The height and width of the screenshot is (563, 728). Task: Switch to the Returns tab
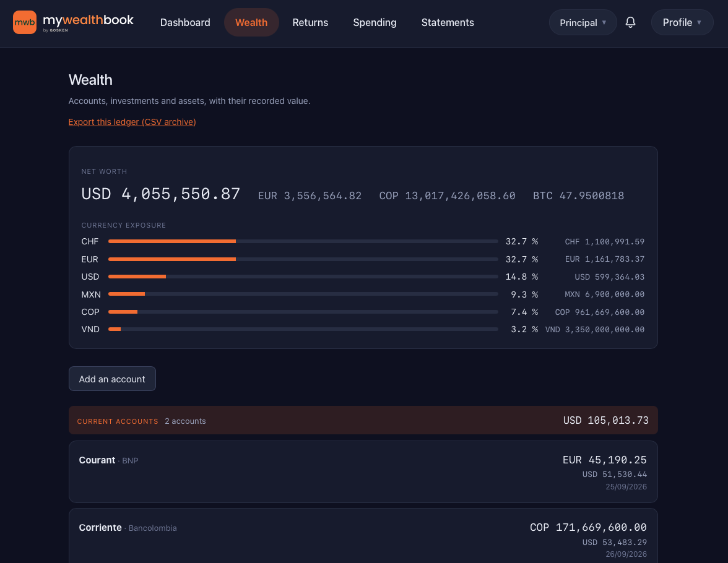(x=310, y=22)
